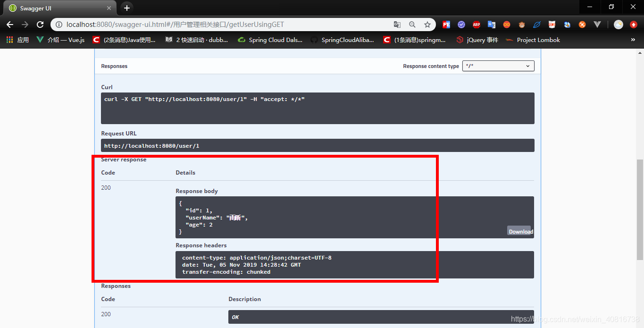Bookmark this page with the star icon

(x=427, y=25)
